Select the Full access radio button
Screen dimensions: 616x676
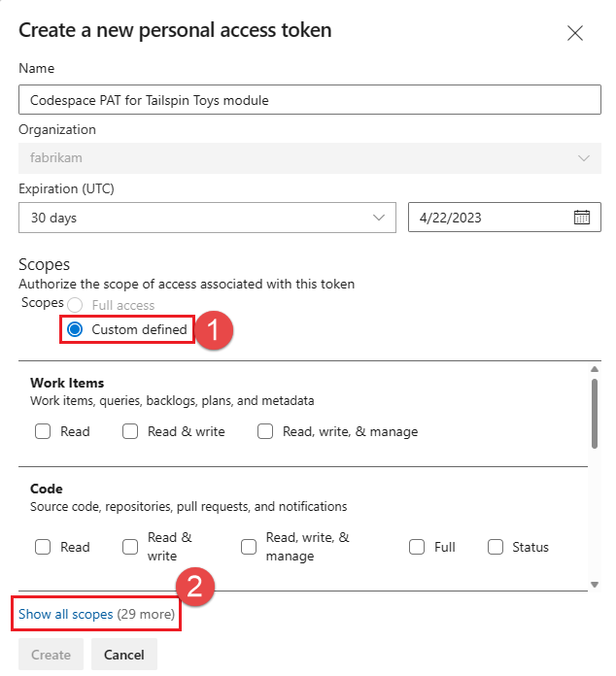coord(75,305)
